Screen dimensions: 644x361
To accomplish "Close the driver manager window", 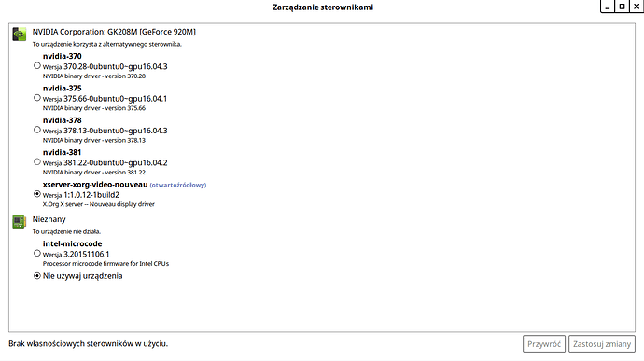I will 637,7.
